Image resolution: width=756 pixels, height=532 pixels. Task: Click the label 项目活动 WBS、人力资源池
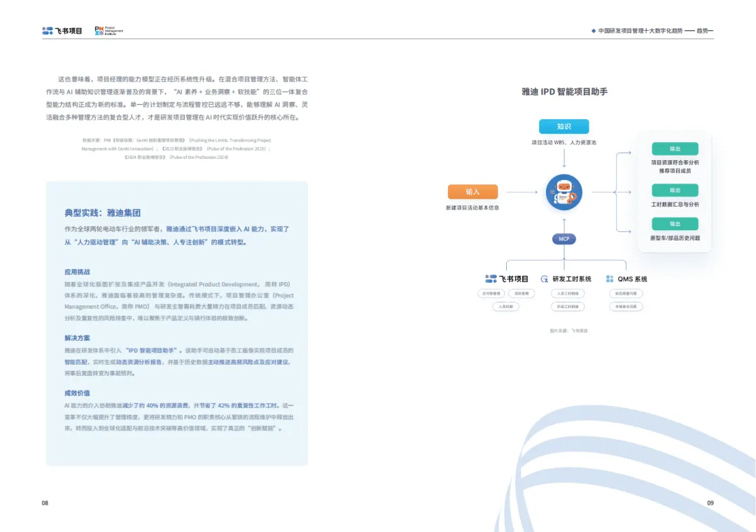click(563, 143)
